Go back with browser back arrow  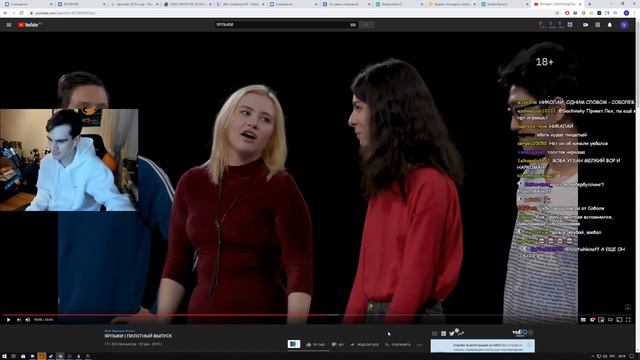point(5,13)
